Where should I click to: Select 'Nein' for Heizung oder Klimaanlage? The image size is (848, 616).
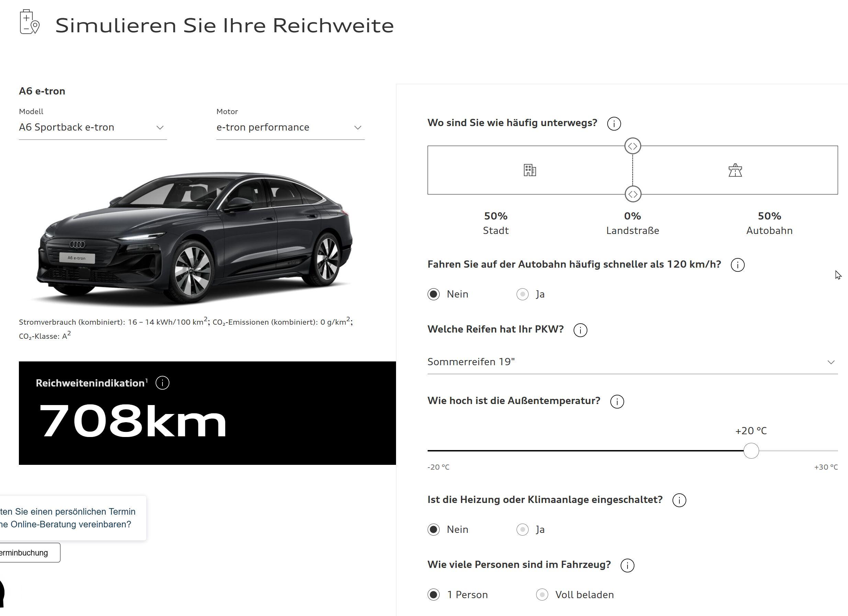tap(433, 530)
